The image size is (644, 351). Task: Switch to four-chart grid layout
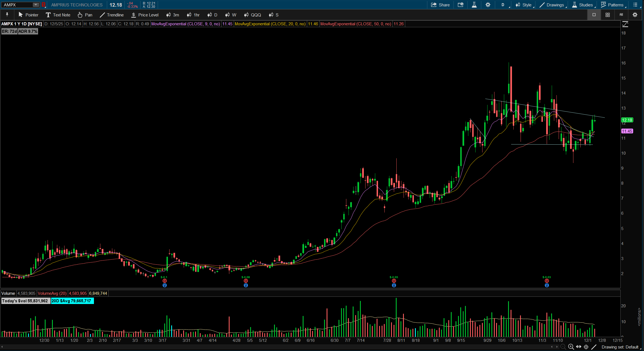click(608, 15)
